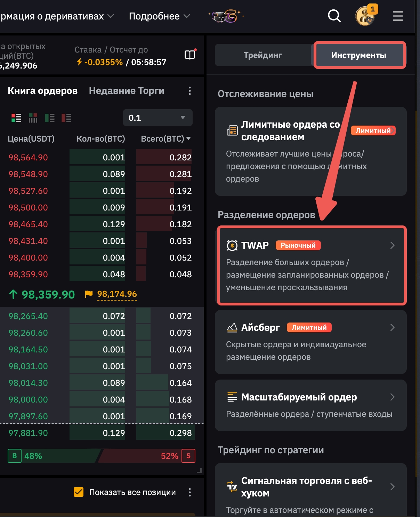Screen dimensions: 420x517
Task: Select combined buy/sell order book view
Action: [x=16, y=118]
